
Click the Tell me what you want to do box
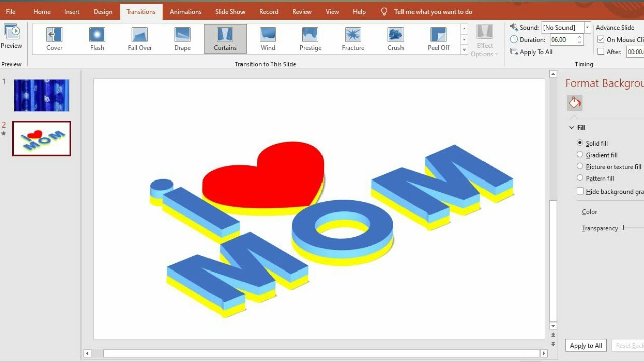433,12
